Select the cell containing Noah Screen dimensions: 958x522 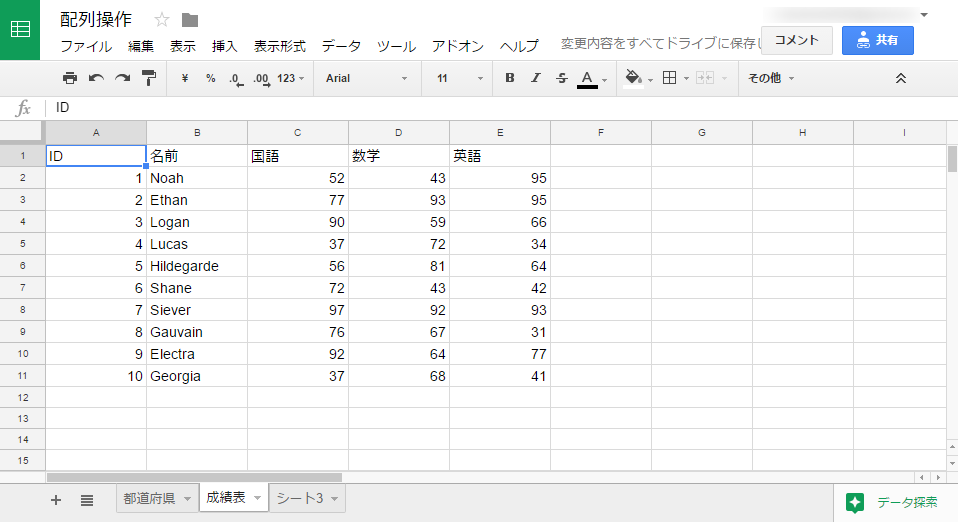[197, 178]
